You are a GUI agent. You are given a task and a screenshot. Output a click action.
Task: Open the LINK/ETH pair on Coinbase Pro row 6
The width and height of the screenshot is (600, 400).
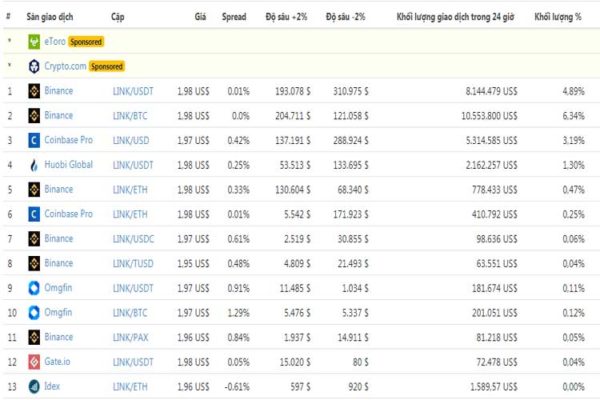130,214
